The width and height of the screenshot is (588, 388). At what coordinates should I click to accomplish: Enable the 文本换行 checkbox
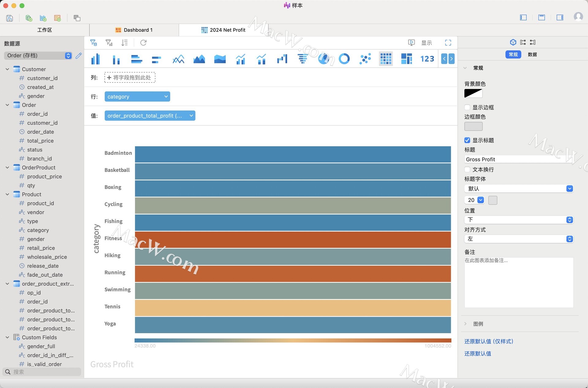pyautogui.click(x=467, y=170)
